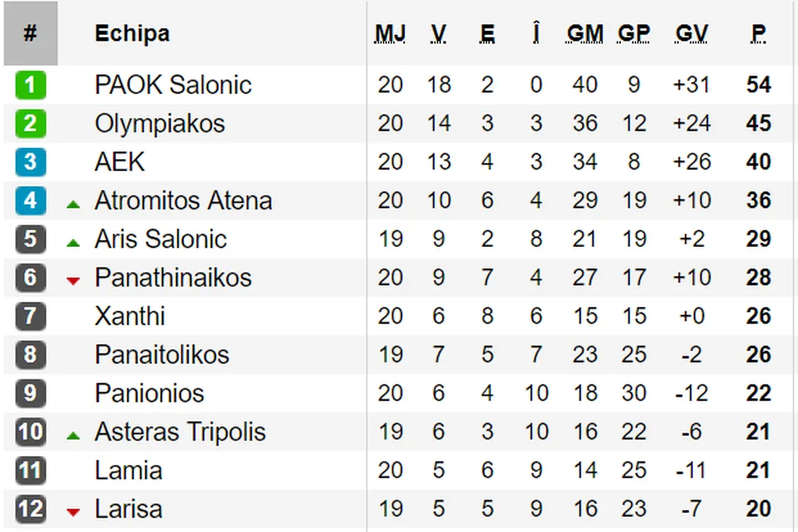Open the Xanthi team entry
Viewport: 798px width, 532px height.
pos(129,316)
